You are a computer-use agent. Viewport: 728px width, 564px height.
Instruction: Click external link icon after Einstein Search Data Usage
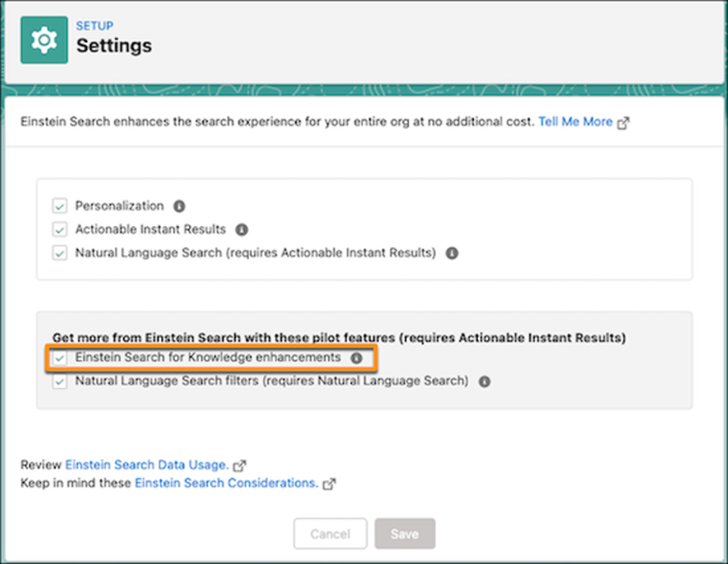click(240, 465)
